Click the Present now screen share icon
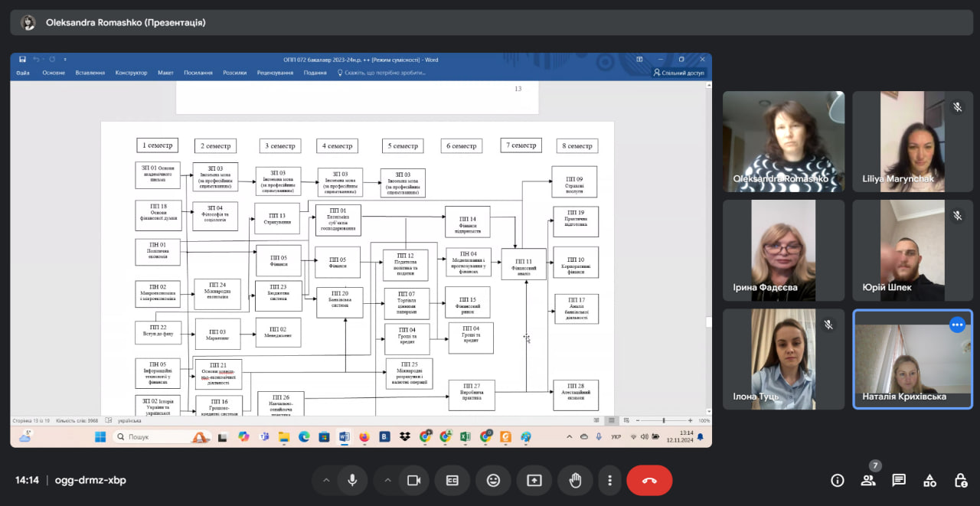The image size is (980, 506). coord(534,481)
